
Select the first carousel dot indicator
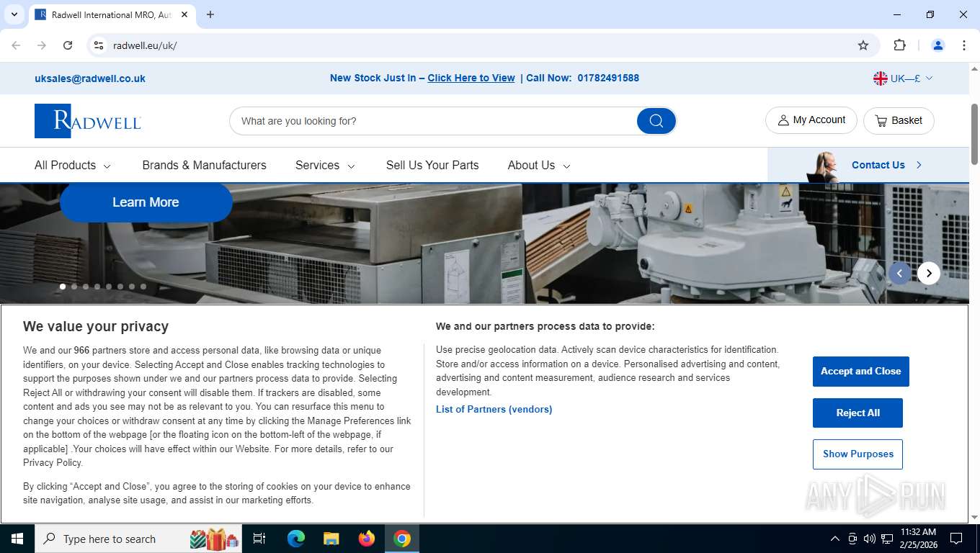63,287
